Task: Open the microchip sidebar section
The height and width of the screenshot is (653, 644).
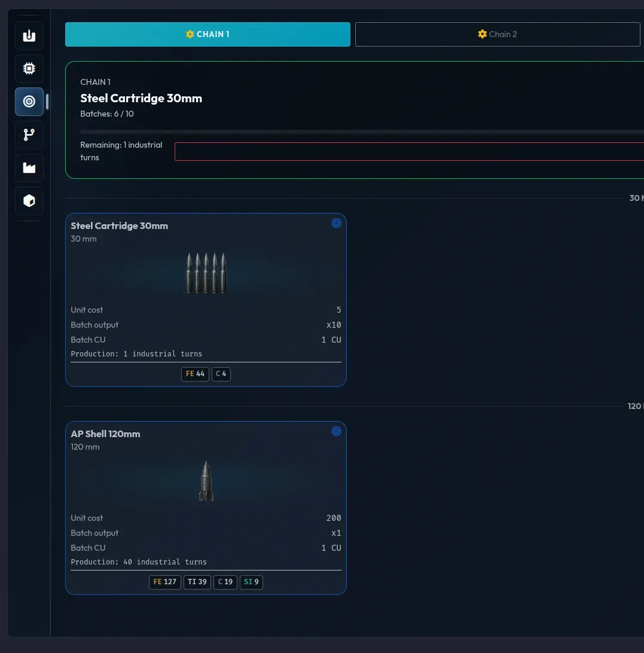Action: pos(29,69)
